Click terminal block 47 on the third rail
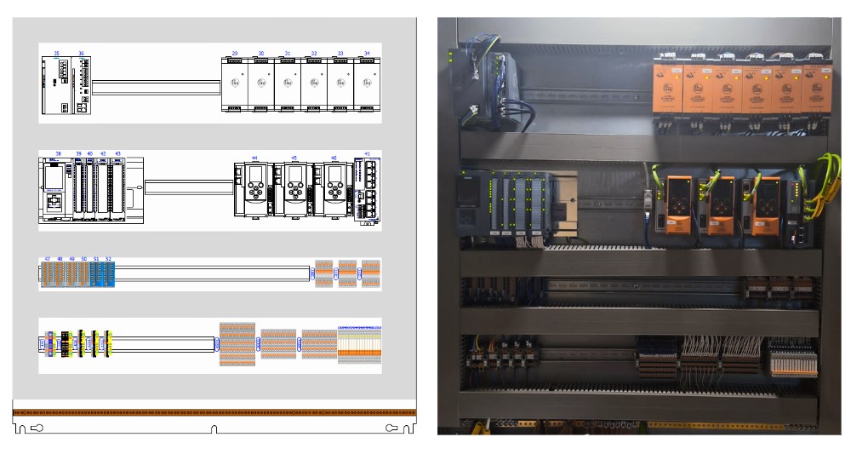Viewport: 868px width, 460px height. click(49, 273)
